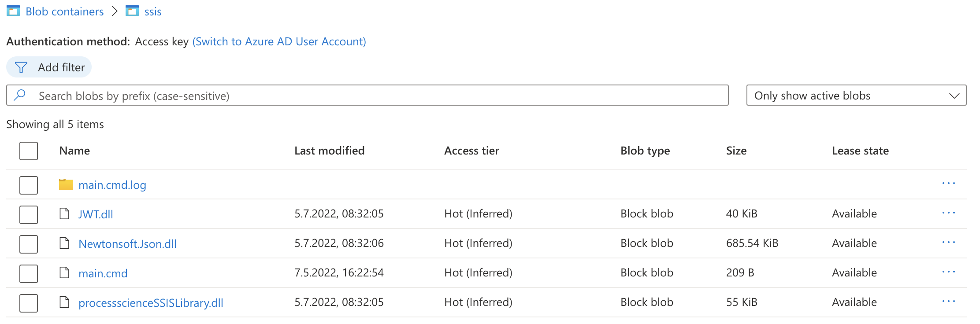Click the file icon next to JWT.dll
This screenshot has height=324, width=980.
[65, 214]
